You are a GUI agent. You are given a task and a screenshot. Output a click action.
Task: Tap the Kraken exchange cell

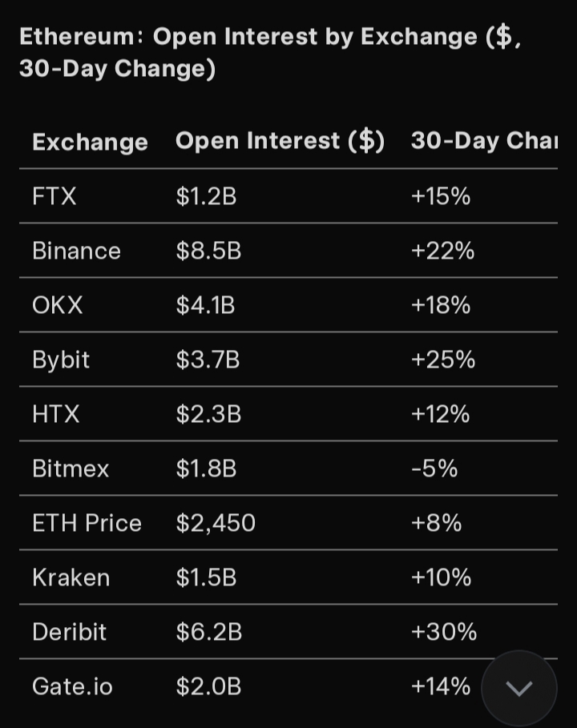click(x=71, y=577)
